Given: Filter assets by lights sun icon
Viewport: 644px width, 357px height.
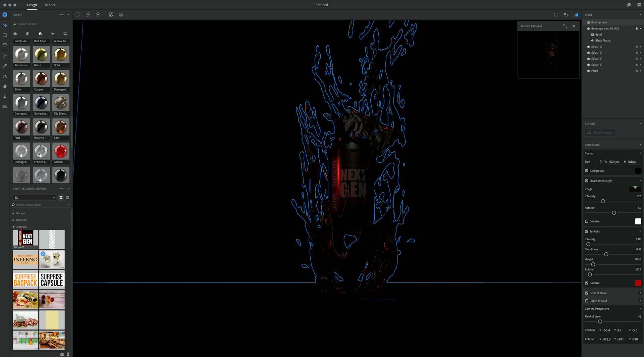Looking at the screenshot, I should [x=53, y=34].
